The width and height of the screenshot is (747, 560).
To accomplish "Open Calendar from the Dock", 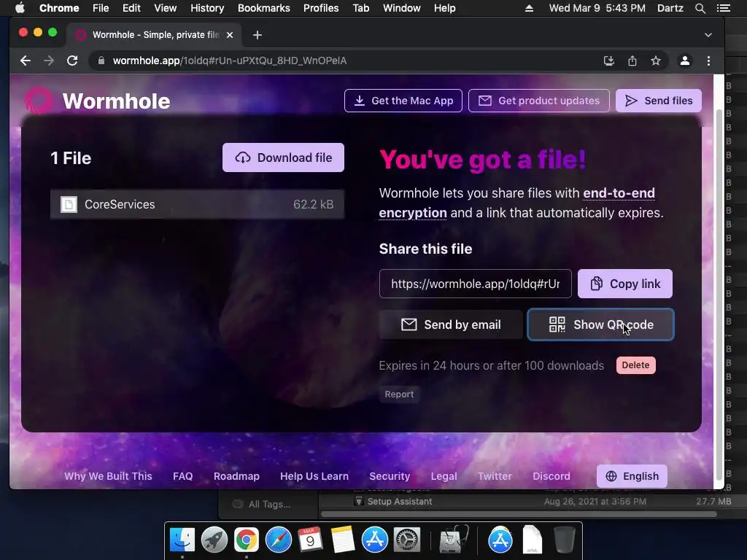I will point(310,540).
